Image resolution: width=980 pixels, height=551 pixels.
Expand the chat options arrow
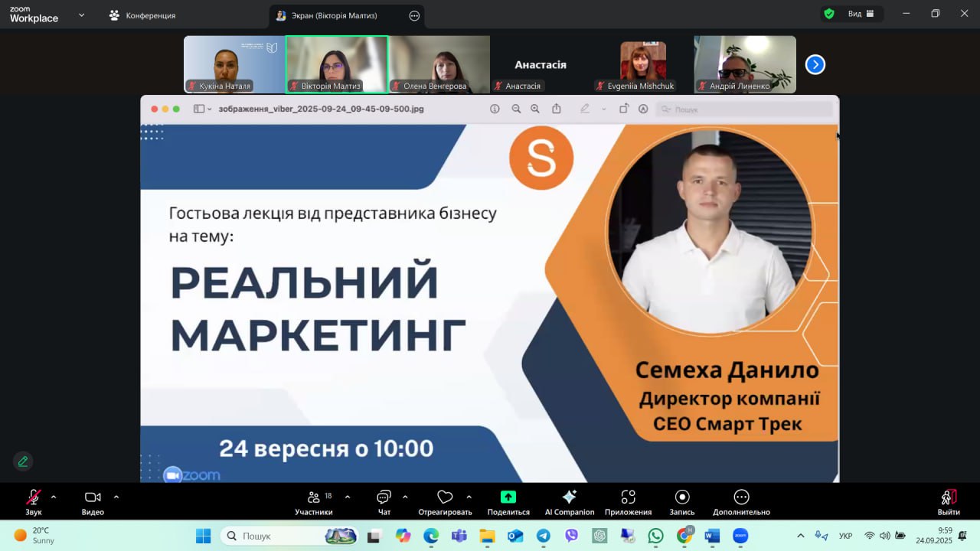405,497
